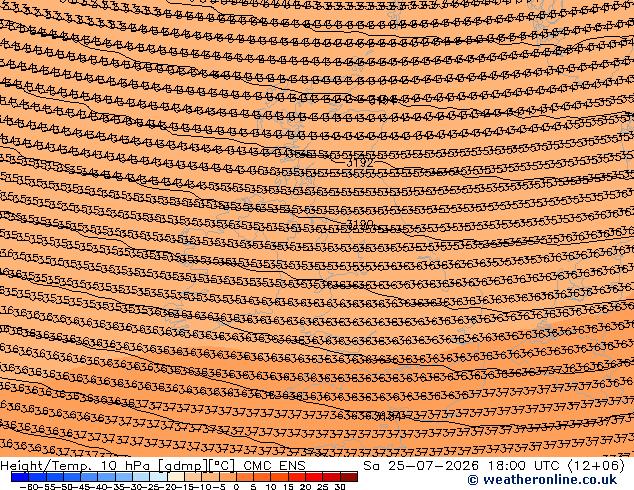Click the (12+06) forecast run text

[x=596, y=466]
